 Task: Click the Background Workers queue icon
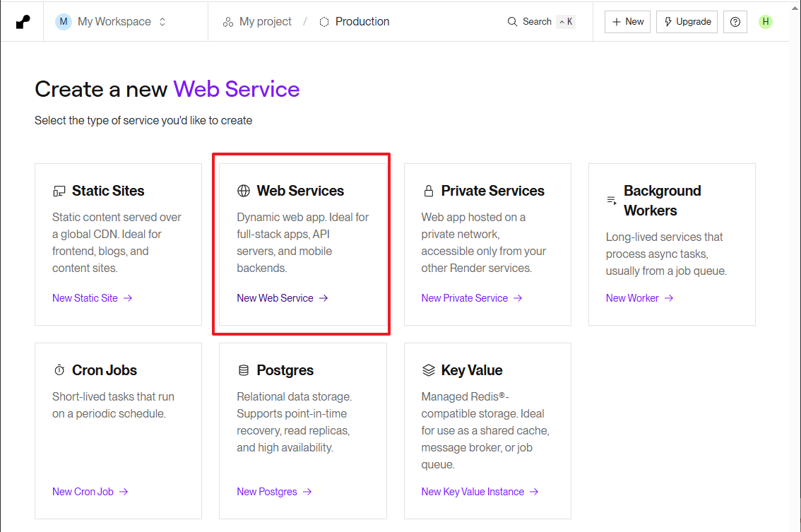(x=612, y=201)
